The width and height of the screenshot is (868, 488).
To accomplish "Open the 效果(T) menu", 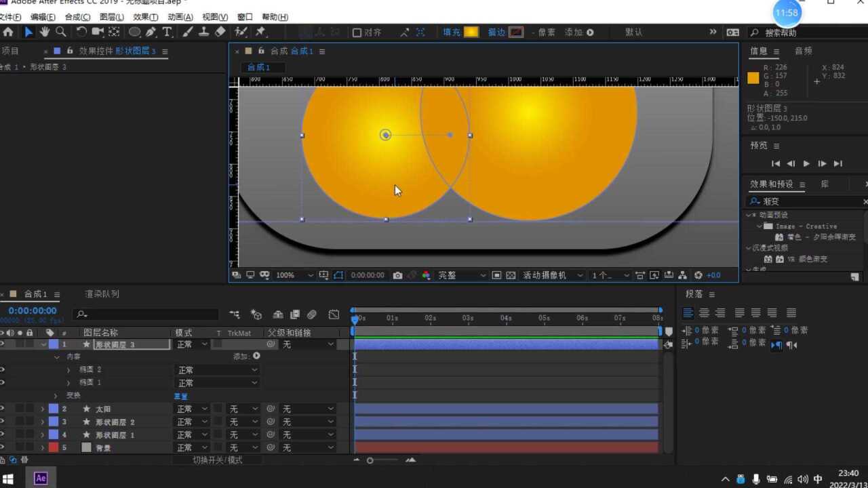I will click(x=146, y=17).
